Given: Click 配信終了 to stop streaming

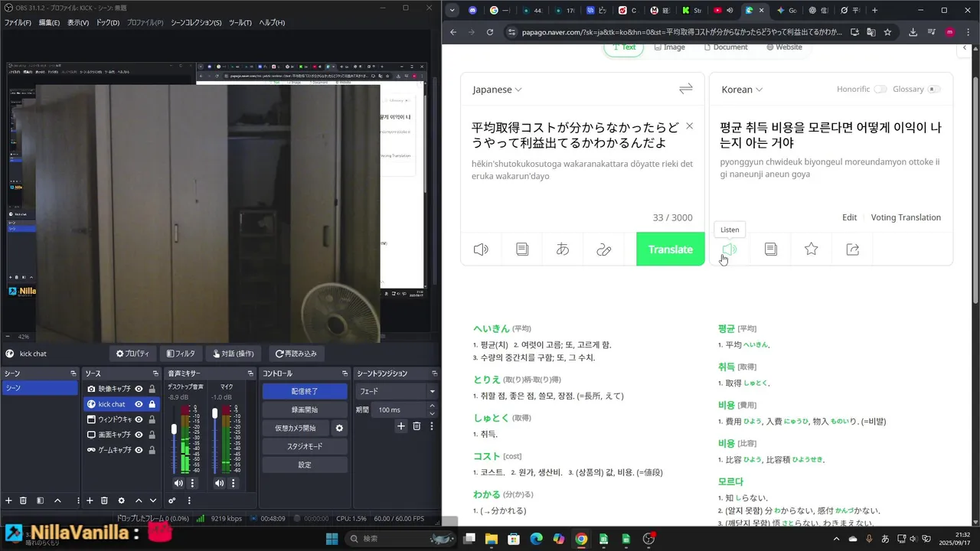Looking at the screenshot, I should pyautogui.click(x=305, y=391).
